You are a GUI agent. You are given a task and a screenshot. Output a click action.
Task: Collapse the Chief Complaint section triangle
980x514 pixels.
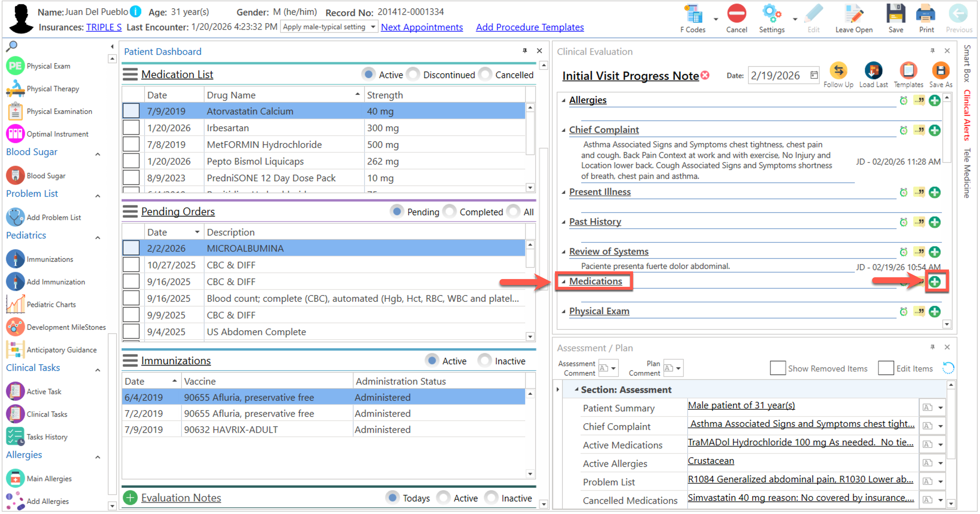[564, 130]
